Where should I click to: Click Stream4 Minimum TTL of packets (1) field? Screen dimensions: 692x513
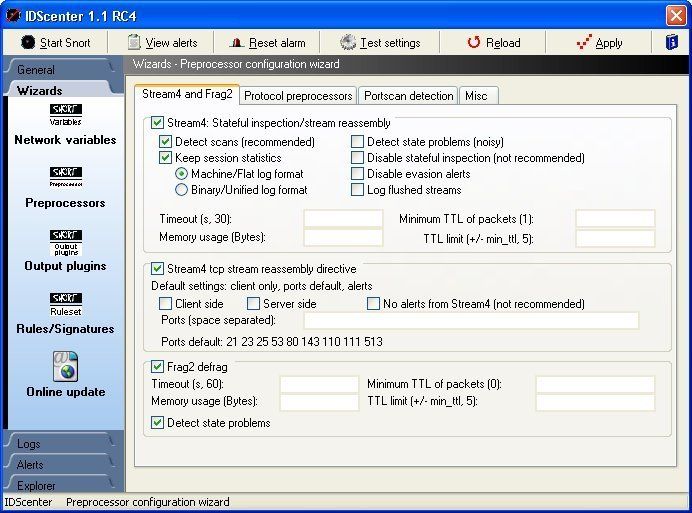click(x=615, y=219)
